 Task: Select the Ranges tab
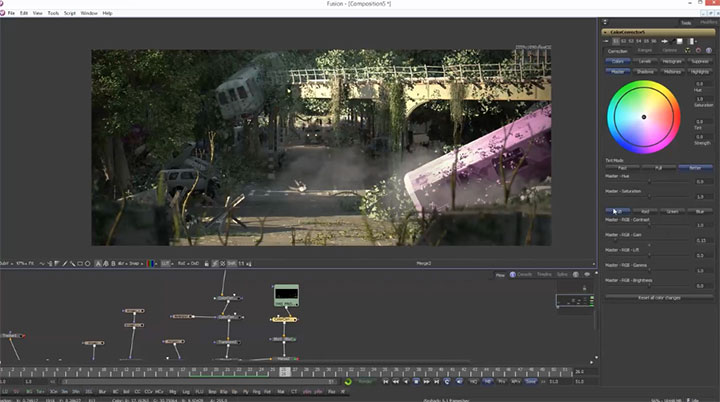[x=645, y=51]
